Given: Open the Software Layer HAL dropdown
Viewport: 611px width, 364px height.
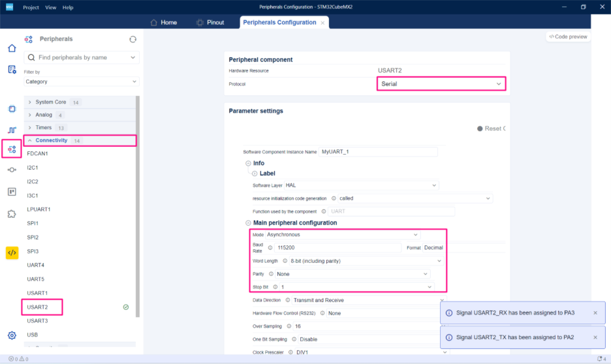Looking at the screenshot, I should pyautogui.click(x=362, y=185).
